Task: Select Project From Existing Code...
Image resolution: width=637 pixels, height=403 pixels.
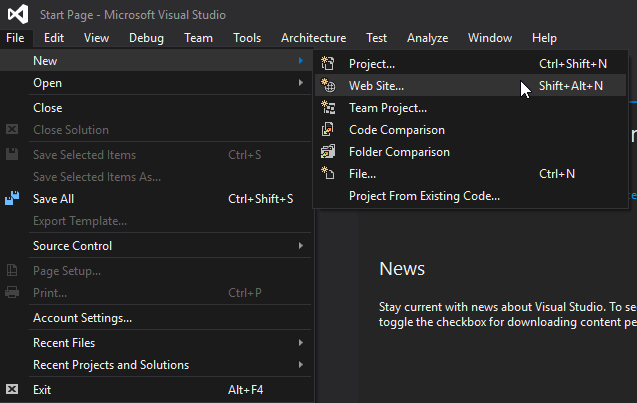Action: [470, 195]
